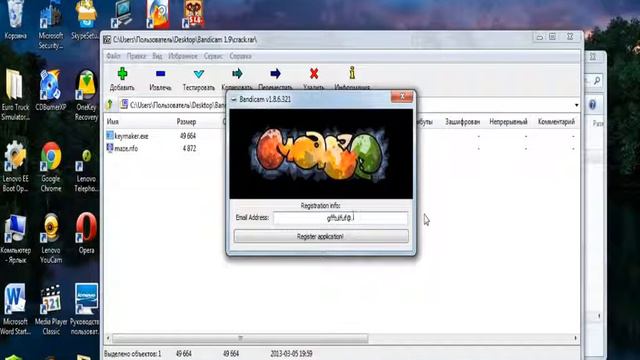The width and height of the screenshot is (640, 360).
Task: Click the search magnifier in background window
Action: click(x=596, y=80)
